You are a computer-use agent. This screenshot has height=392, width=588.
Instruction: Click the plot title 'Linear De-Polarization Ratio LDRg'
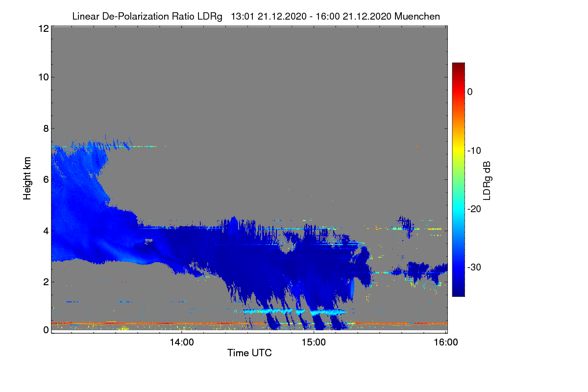[147, 16]
